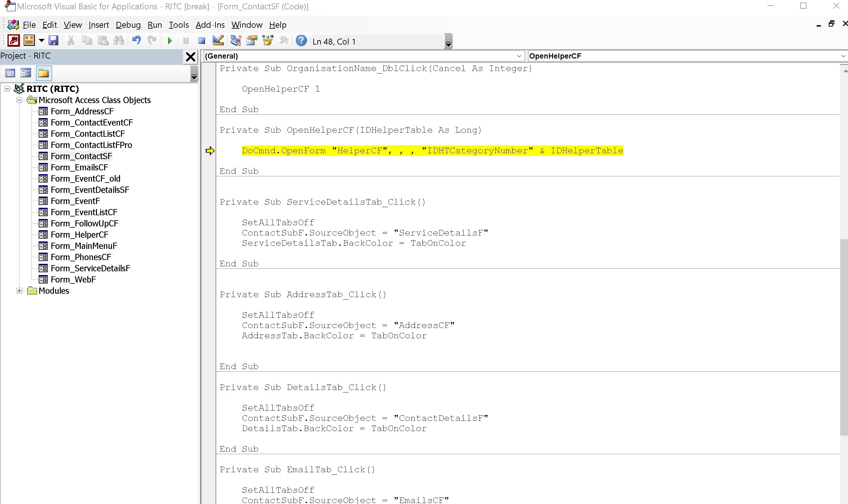Click View Microsoft Access toolbar icon

(14, 41)
